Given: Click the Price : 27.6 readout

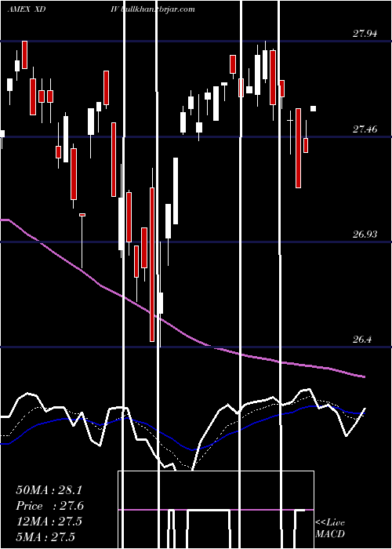Looking at the screenshot, I should [50, 506].
